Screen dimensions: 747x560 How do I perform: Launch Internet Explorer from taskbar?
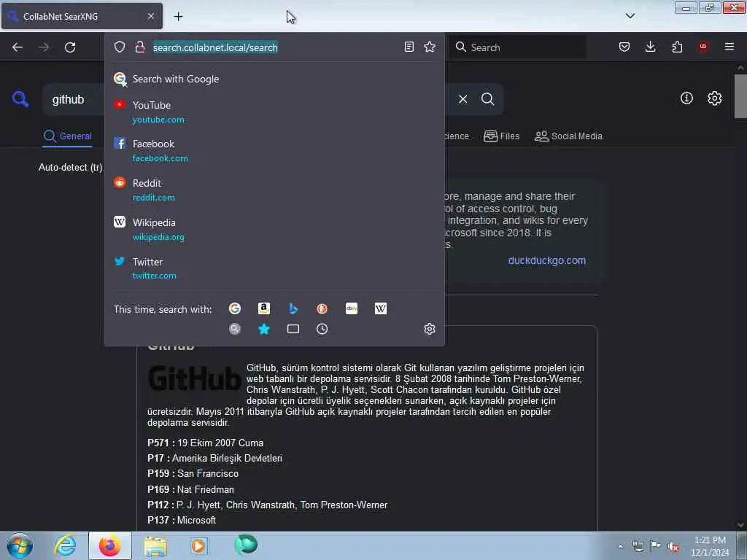tap(65, 545)
